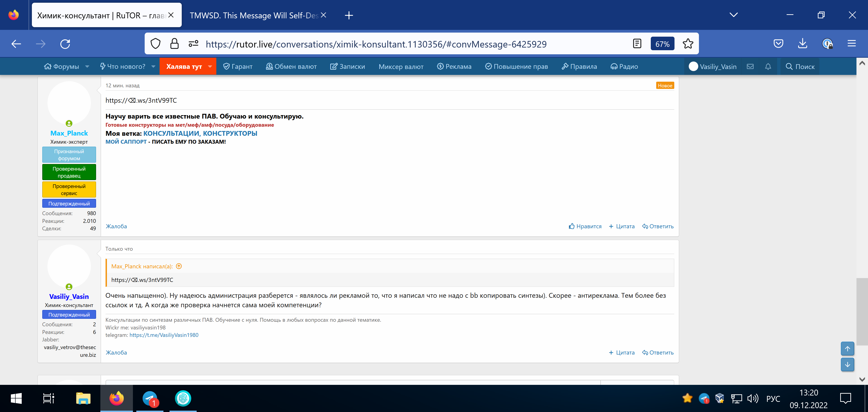Open Обмен валют page
Image resolution: width=868 pixels, height=412 pixels.
point(291,67)
